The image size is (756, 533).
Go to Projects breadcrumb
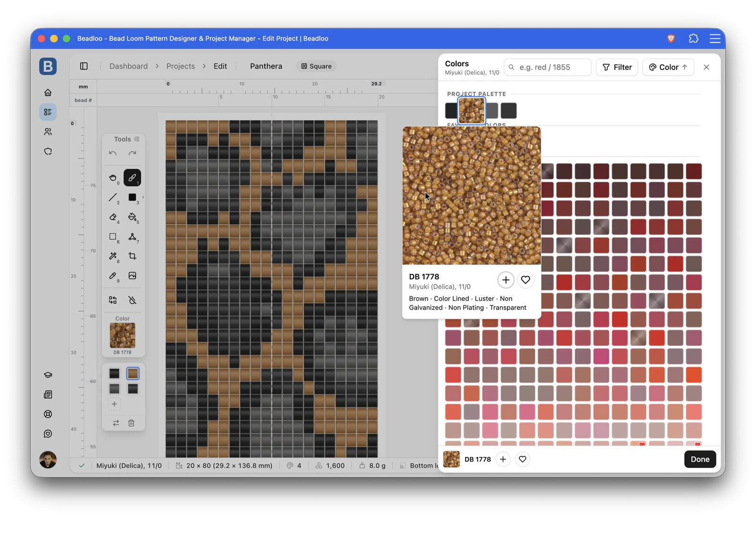[x=180, y=66]
